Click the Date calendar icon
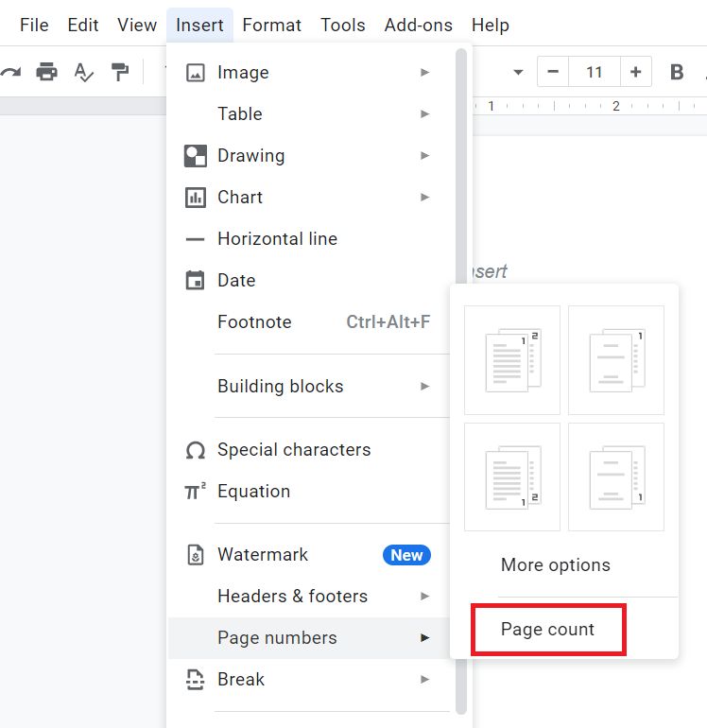 (x=195, y=281)
